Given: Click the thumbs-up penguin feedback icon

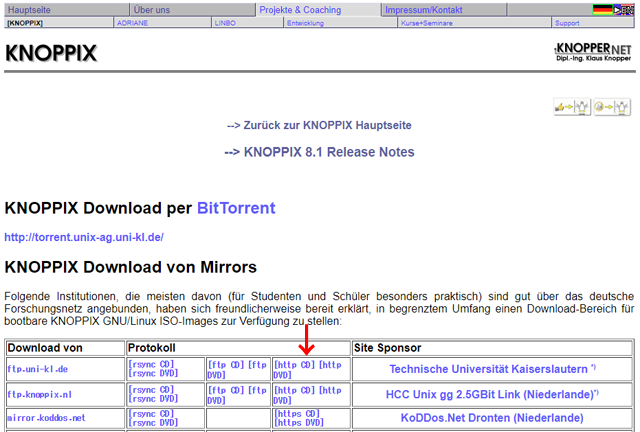Looking at the screenshot, I should pos(572,107).
